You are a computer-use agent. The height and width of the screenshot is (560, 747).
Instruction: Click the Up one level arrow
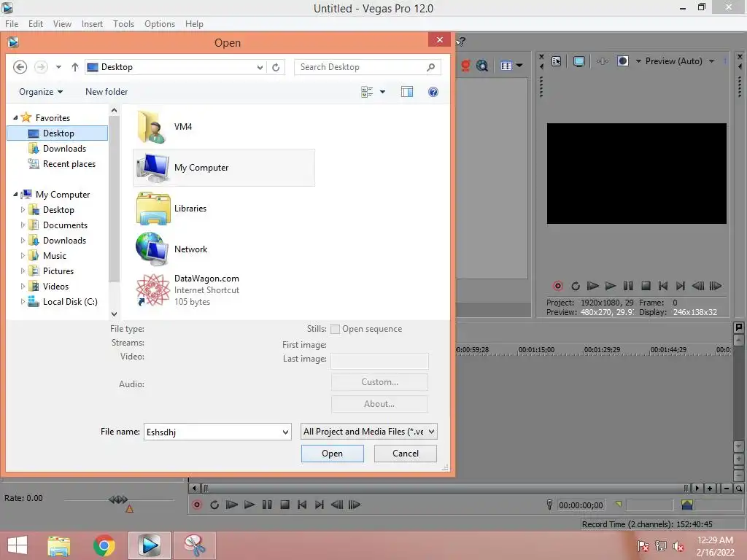click(75, 67)
